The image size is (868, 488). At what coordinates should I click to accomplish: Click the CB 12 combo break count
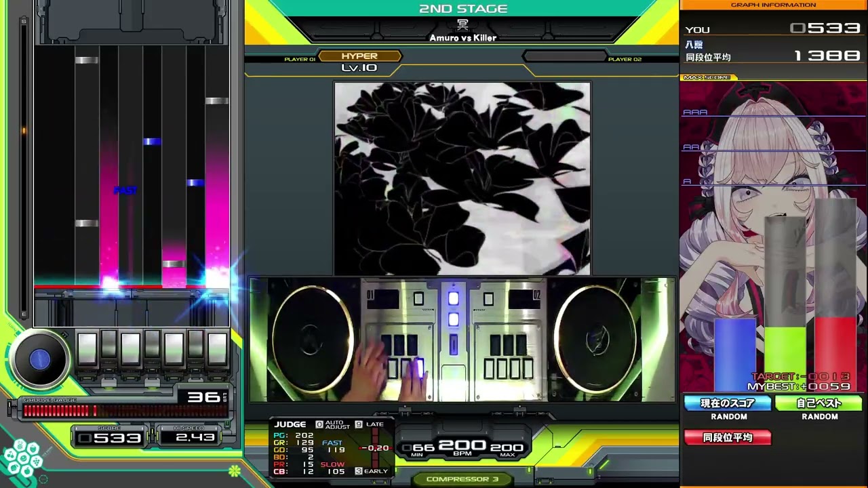click(294, 472)
